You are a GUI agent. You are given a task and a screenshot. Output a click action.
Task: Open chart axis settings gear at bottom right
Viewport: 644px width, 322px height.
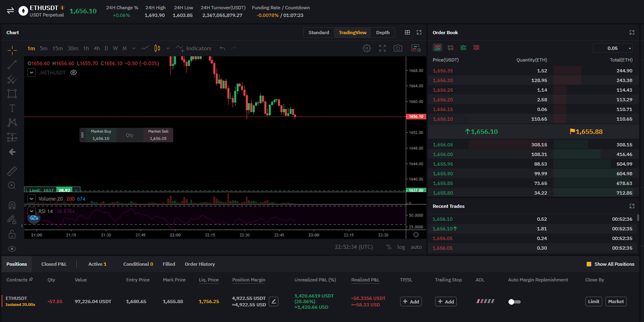(x=416, y=234)
